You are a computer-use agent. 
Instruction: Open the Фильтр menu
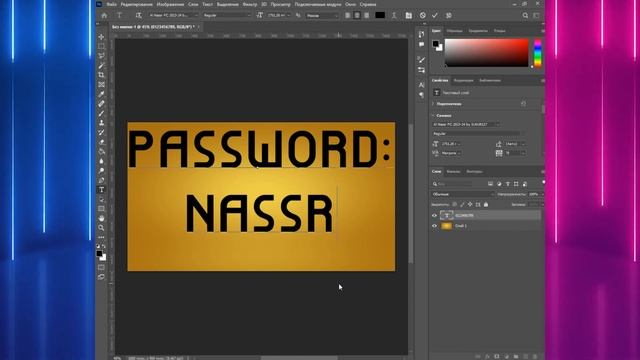tap(250, 4)
